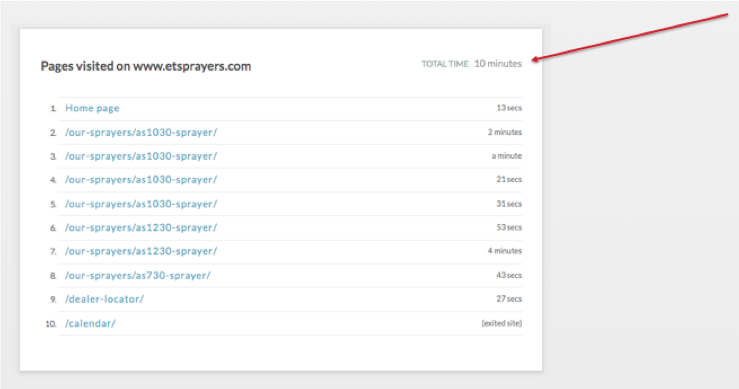Select the '13 secs' Home page duration

click(x=509, y=108)
